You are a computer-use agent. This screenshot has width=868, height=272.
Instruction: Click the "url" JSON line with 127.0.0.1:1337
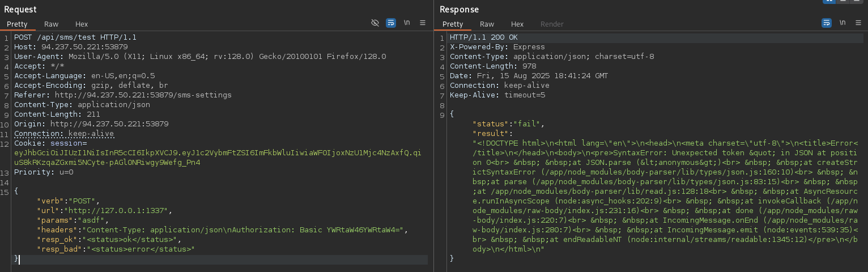click(x=105, y=211)
